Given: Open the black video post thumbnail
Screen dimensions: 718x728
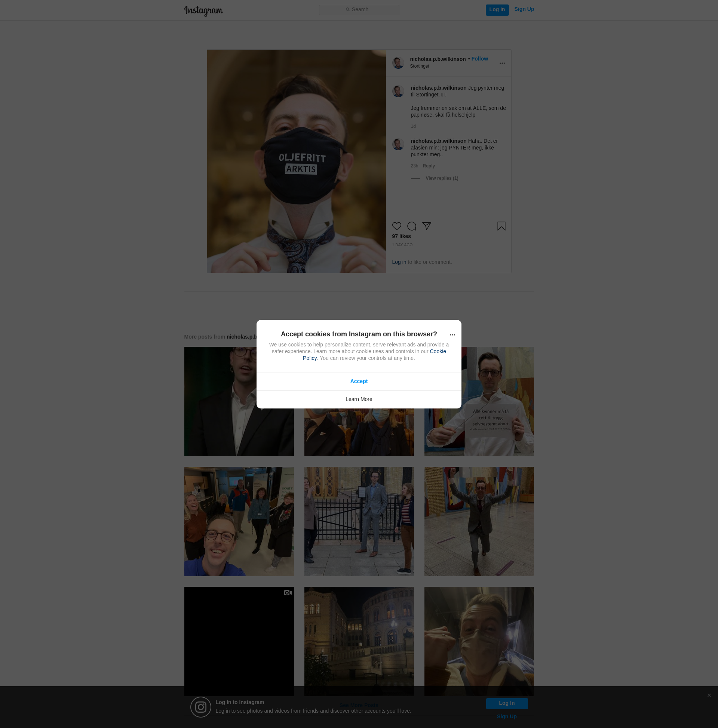Looking at the screenshot, I should [x=239, y=641].
